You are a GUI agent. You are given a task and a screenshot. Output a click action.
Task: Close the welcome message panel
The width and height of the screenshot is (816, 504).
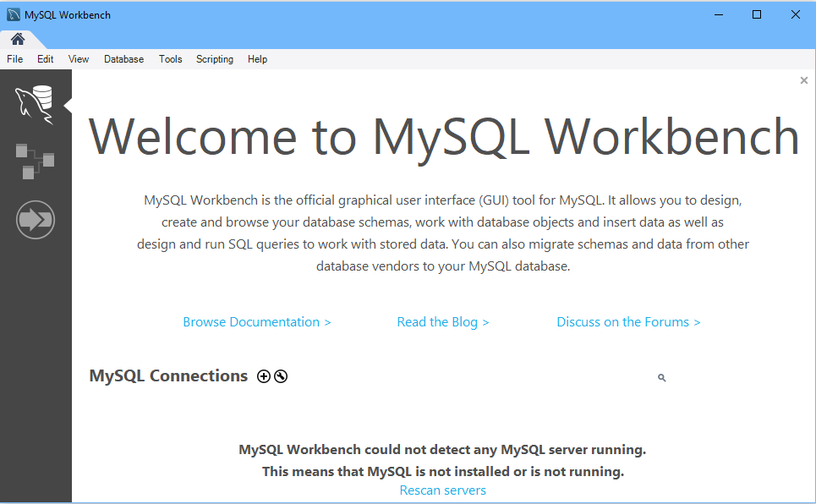pos(804,80)
